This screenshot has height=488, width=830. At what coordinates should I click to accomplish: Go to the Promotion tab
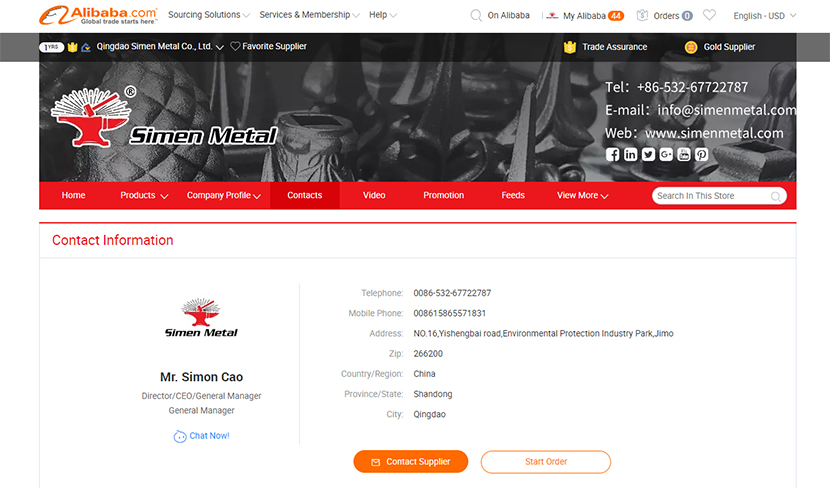click(444, 195)
